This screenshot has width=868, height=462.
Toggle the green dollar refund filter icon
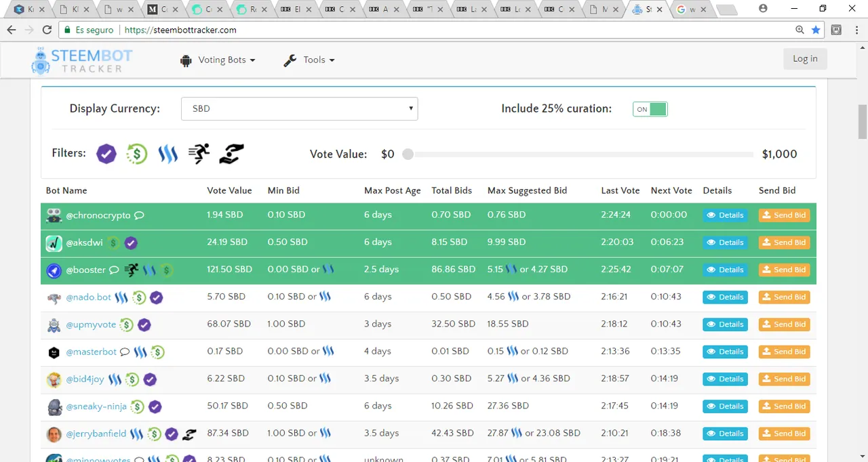[137, 154]
